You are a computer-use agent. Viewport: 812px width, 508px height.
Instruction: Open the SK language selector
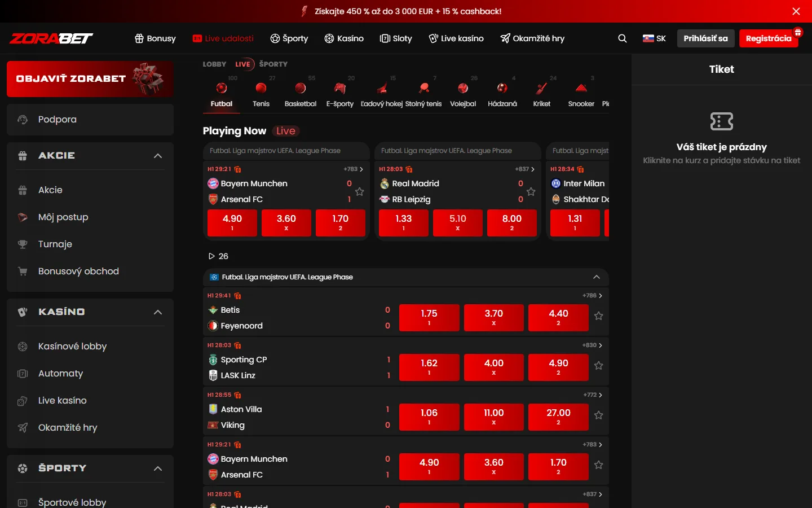[x=654, y=38]
